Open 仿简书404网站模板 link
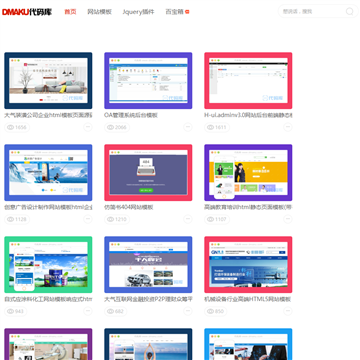The image size is (360, 360). pyautogui.click(x=129, y=207)
